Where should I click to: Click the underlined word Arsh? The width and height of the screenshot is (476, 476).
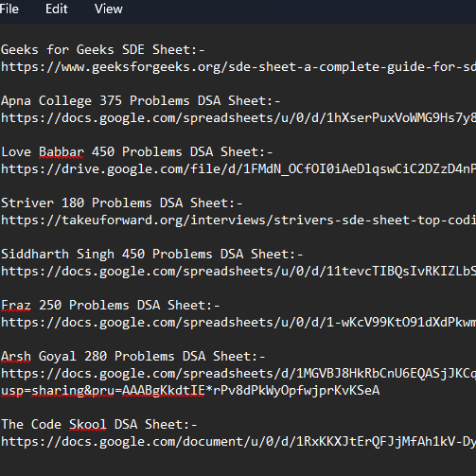[16, 357]
